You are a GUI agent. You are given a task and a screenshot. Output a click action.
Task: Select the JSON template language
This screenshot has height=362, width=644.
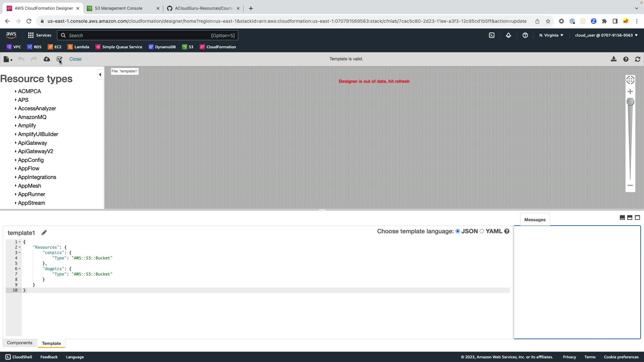coord(458,231)
